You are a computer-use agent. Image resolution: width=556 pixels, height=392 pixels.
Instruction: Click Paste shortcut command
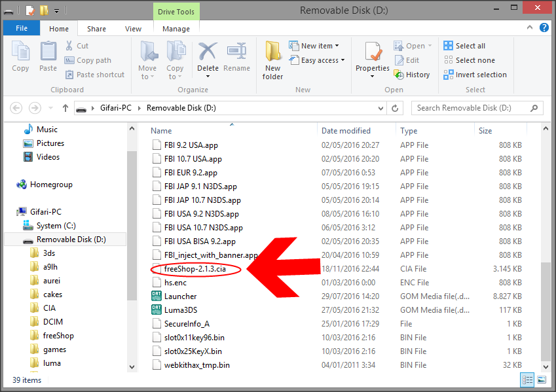(95, 75)
